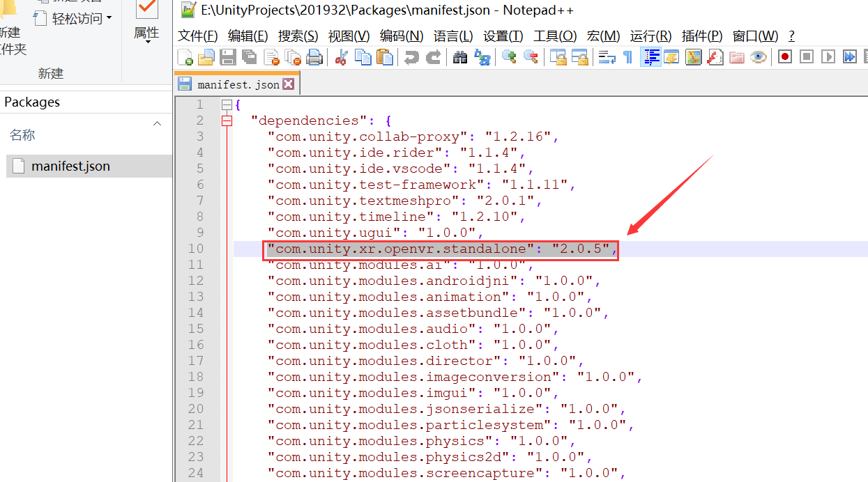The image size is (868, 482).
Task: Click the "com.unity.modules.physics2d" line
Action: [x=430, y=457]
